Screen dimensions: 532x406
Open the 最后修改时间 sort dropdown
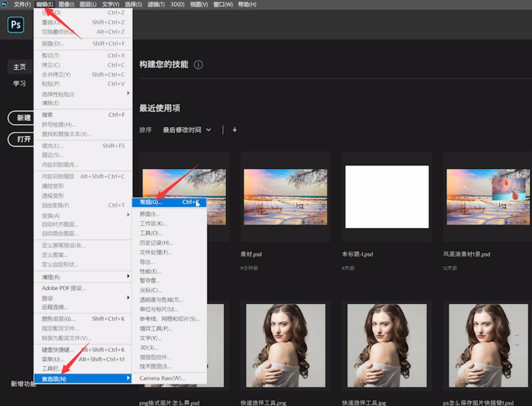[187, 130]
